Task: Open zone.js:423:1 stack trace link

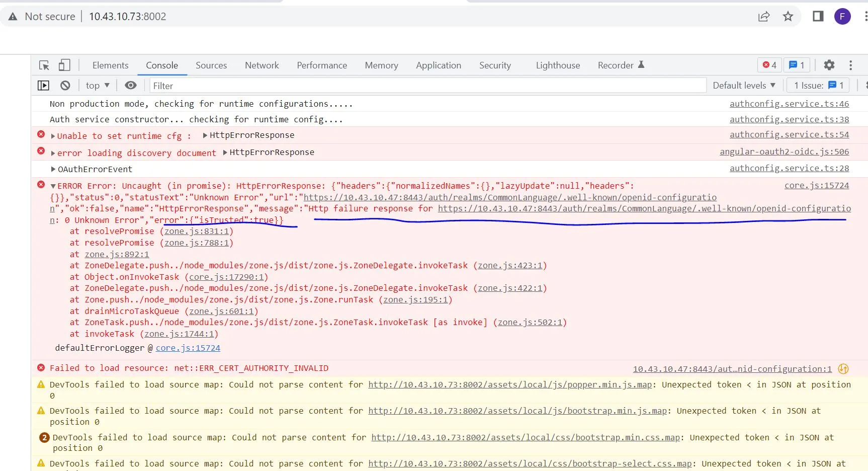Action: coord(510,265)
